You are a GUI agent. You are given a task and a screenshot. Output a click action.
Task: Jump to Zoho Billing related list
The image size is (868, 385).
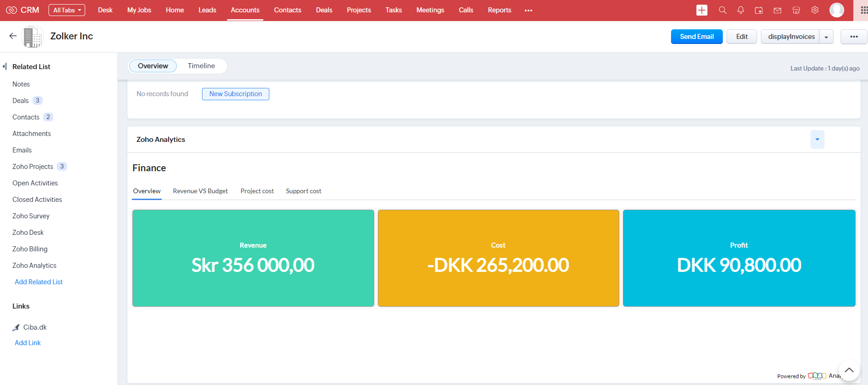30,249
